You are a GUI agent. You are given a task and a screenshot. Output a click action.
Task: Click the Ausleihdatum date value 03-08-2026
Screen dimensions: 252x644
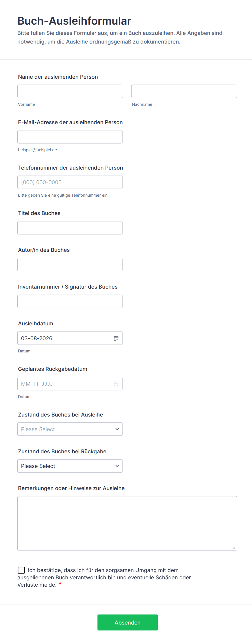(37, 338)
